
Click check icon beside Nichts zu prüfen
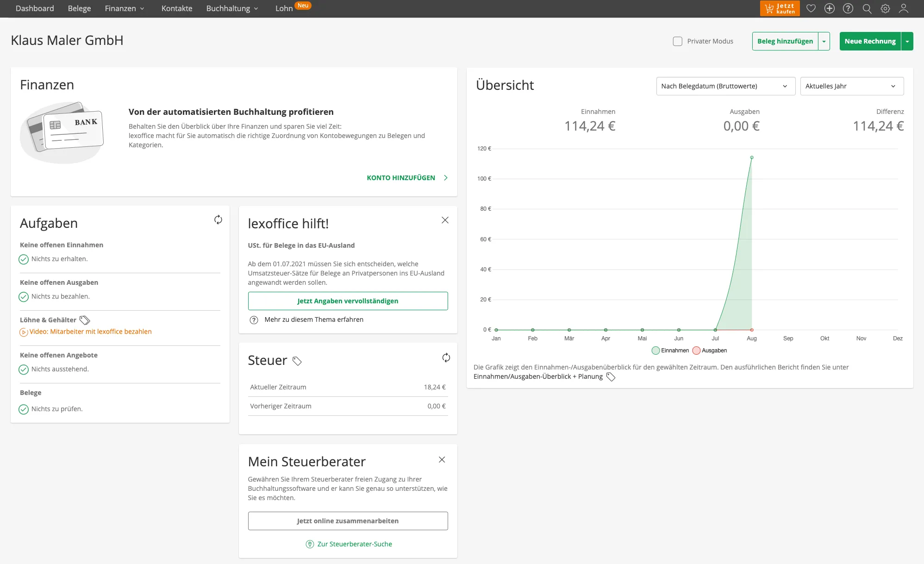pos(24,409)
